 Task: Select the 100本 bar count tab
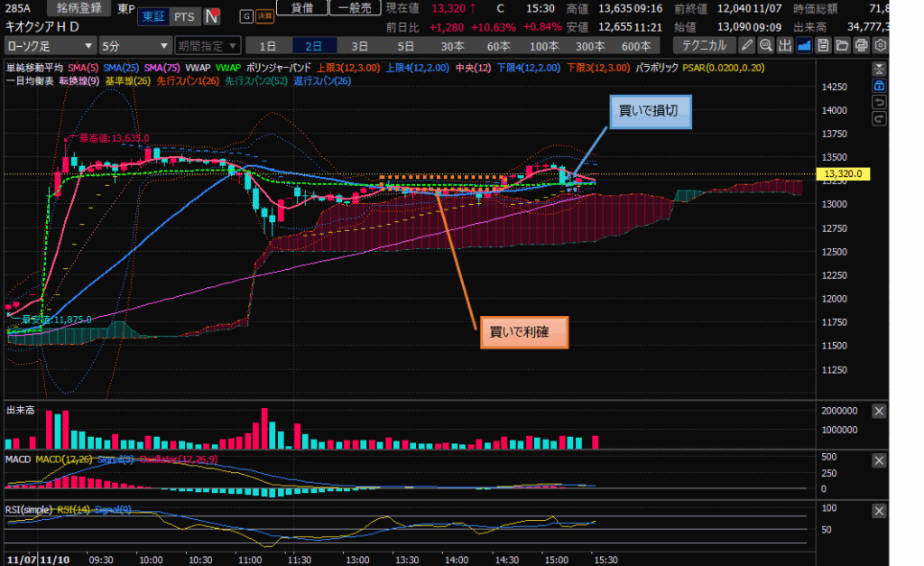544,45
